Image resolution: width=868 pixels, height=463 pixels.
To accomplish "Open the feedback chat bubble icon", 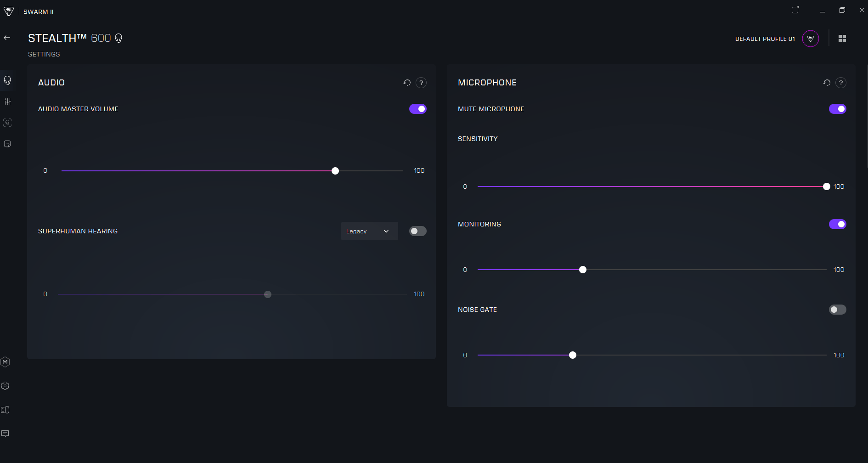I will (6, 434).
